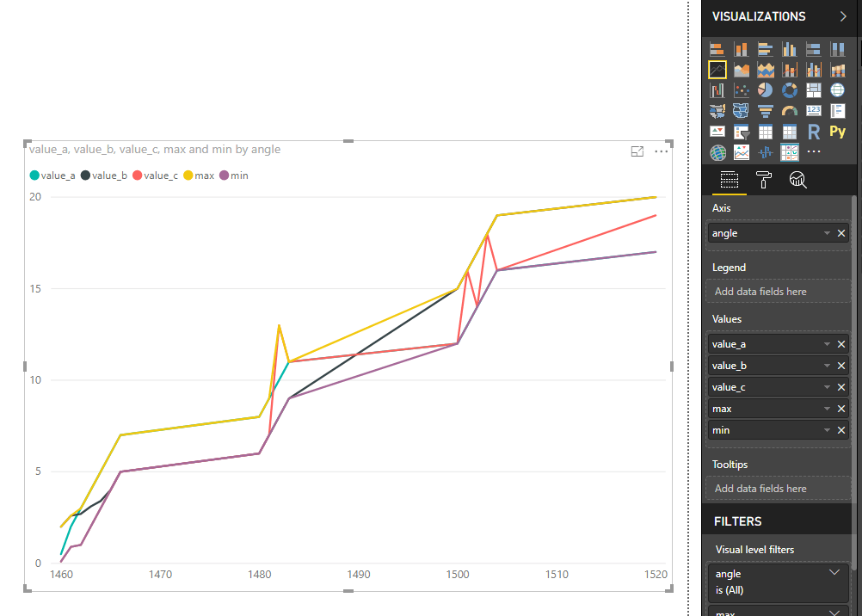The height and width of the screenshot is (616, 862).
Task: Choose the Clustered column chart visual
Action: coord(790,50)
